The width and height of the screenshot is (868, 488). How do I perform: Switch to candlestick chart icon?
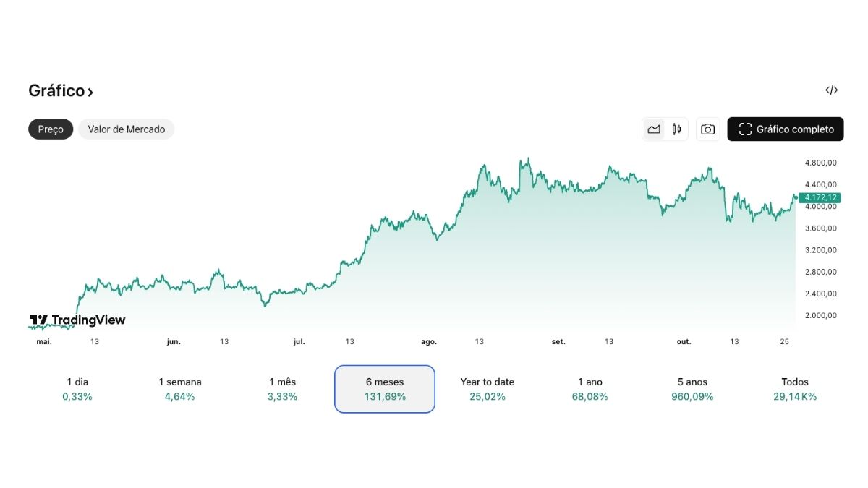(x=676, y=129)
